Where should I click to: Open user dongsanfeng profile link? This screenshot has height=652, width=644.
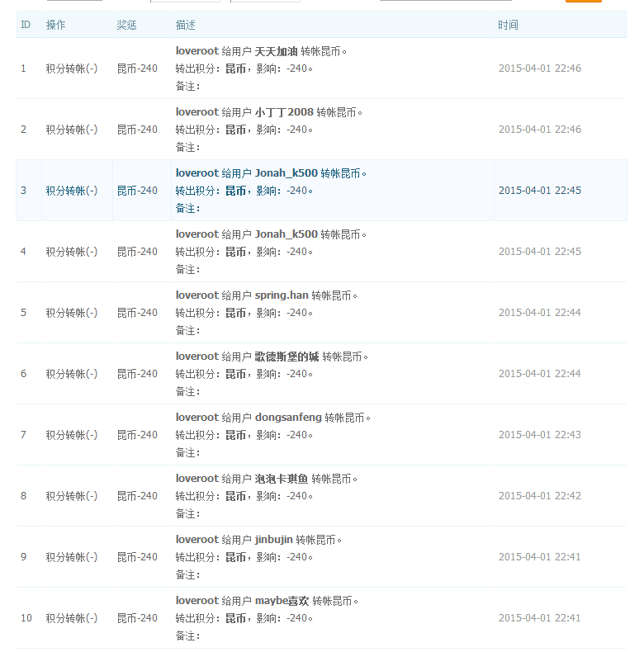(x=288, y=418)
